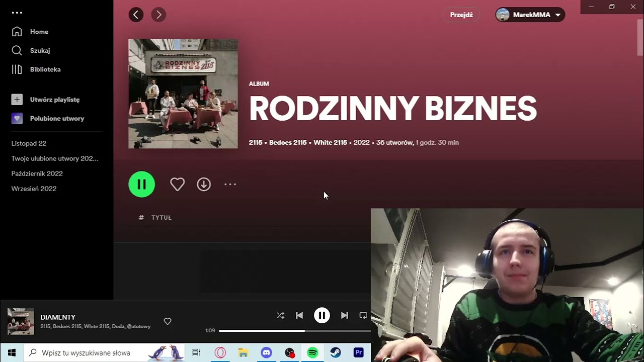The height and width of the screenshot is (362, 644).
Task: Toggle shuffle playback
Action: [280, 315]
